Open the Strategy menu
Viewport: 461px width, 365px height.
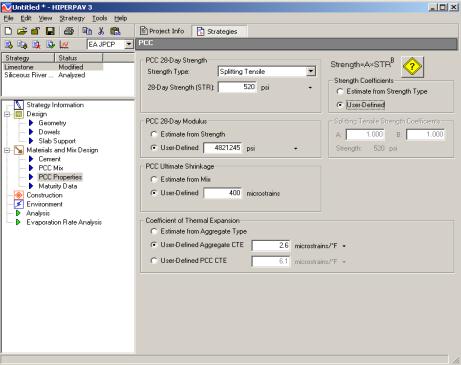[72, 18]
